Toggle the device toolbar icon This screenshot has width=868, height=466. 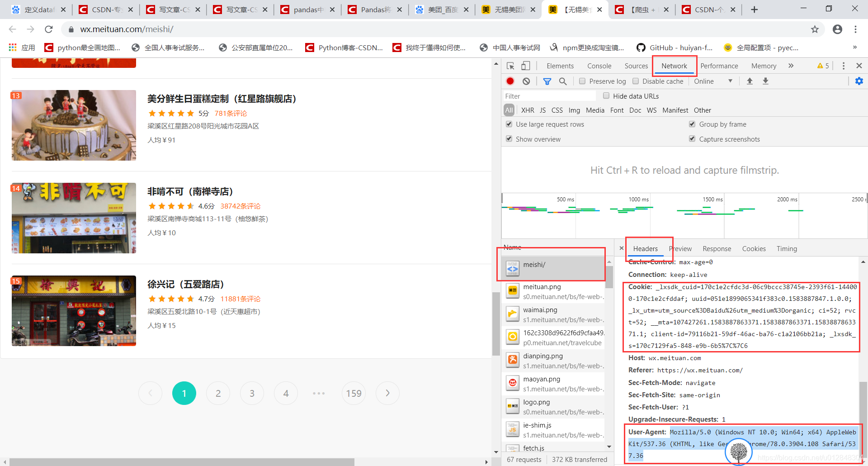[525, 66]
